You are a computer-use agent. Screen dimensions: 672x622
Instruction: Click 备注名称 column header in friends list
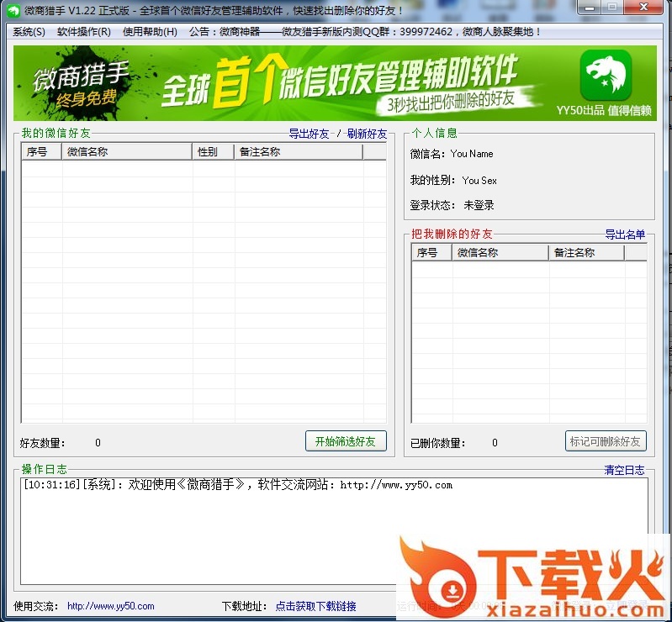(x=299, y=151)
